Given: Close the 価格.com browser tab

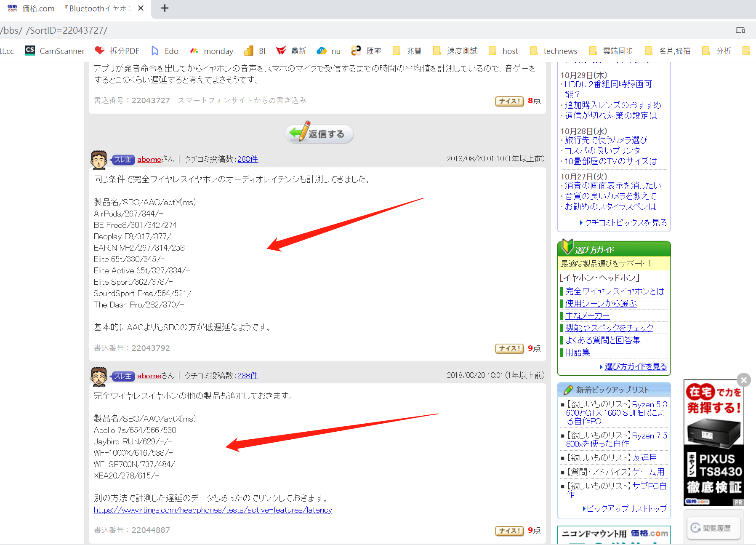Looking at the screenshot, I should click(x=141, y=8).
